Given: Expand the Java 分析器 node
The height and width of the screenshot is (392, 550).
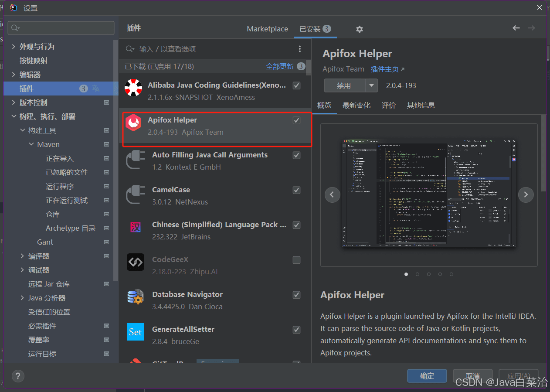Looking at the screenshot, I should (23, 298).
